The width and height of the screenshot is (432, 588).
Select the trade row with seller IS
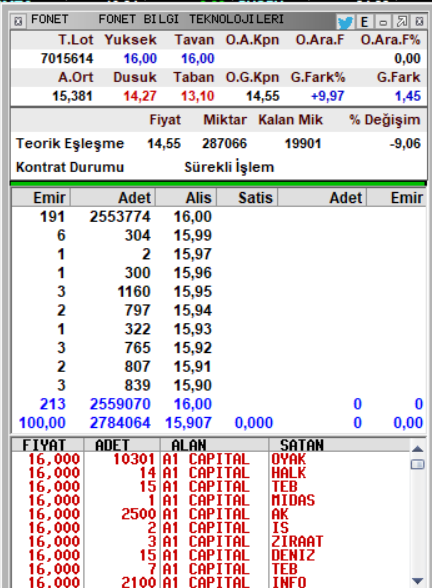[210, 528]
